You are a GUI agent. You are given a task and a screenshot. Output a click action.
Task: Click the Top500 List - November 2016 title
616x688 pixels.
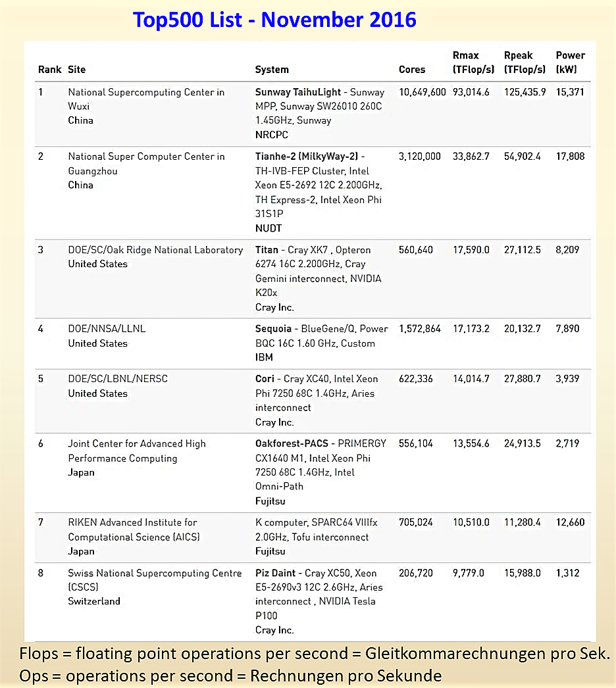[x=274, y=20]
